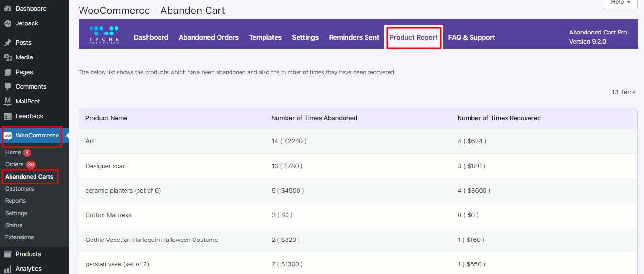Click the Dashboard gauge icon in sidebar
644x274 pixels.
8,9
